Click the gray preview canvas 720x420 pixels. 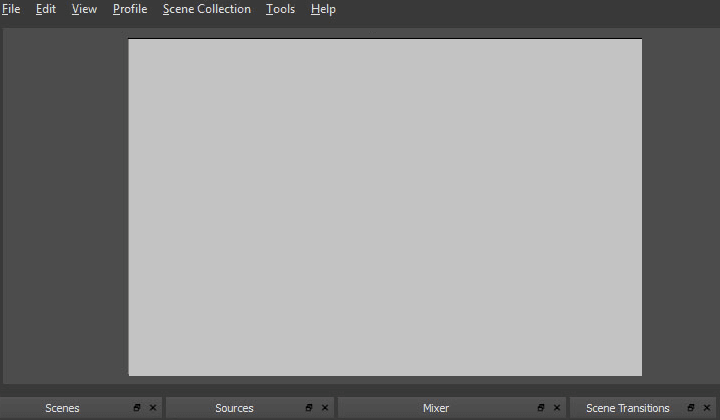click(x=385, y=207)
